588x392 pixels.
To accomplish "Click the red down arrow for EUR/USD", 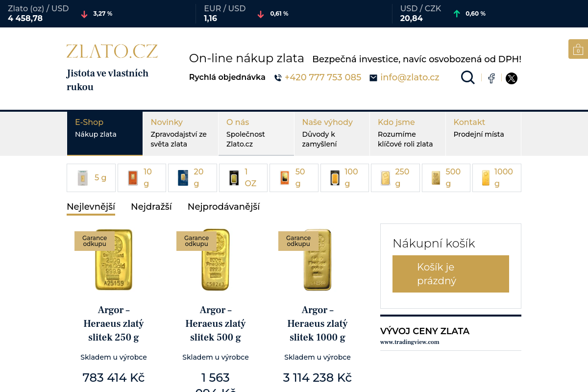I will tap(261, 14).
